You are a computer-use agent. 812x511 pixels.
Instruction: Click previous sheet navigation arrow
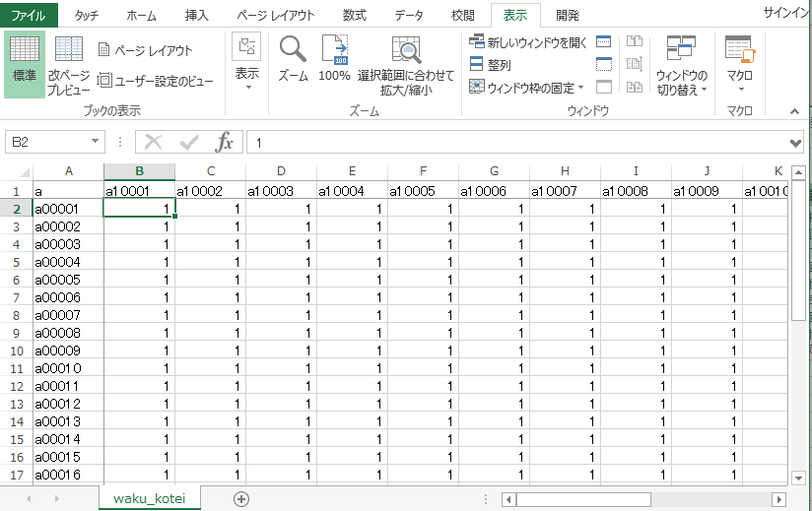coord(29,499)
